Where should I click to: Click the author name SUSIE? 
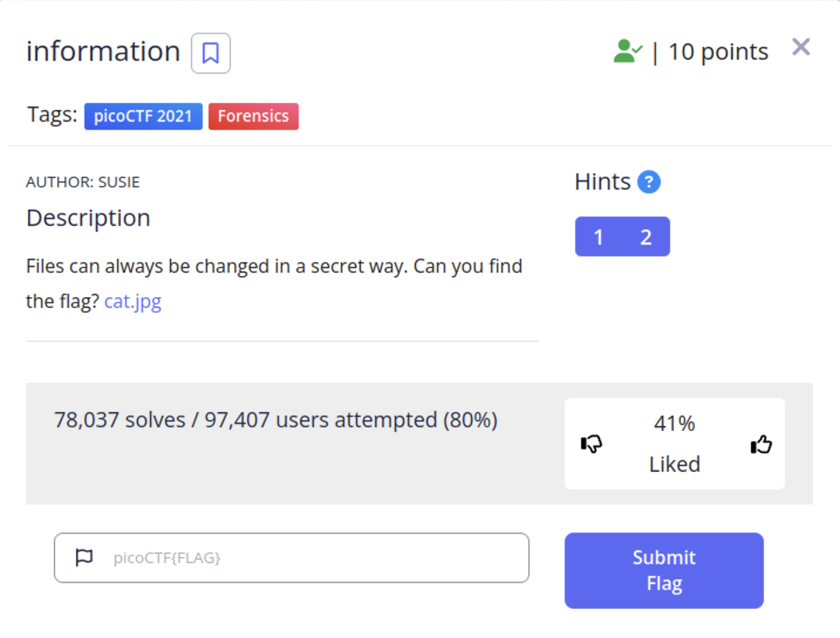pos(119,182)
